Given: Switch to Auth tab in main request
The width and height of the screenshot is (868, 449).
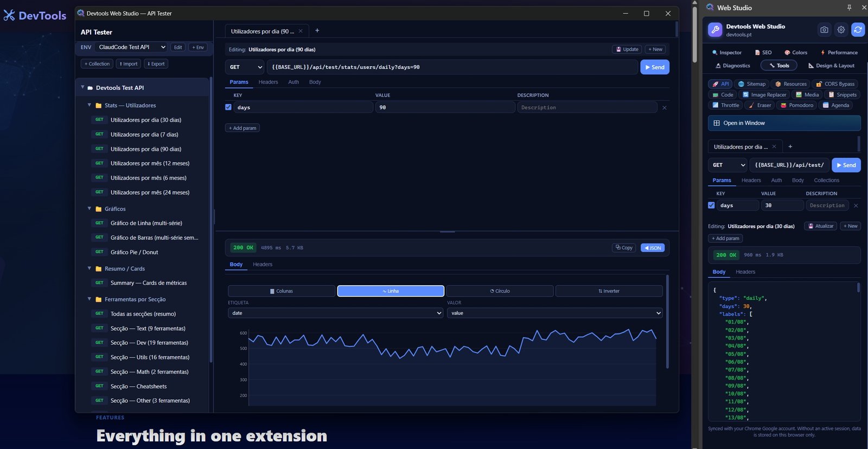Looking at the screenshot, I should click(293, 82).
